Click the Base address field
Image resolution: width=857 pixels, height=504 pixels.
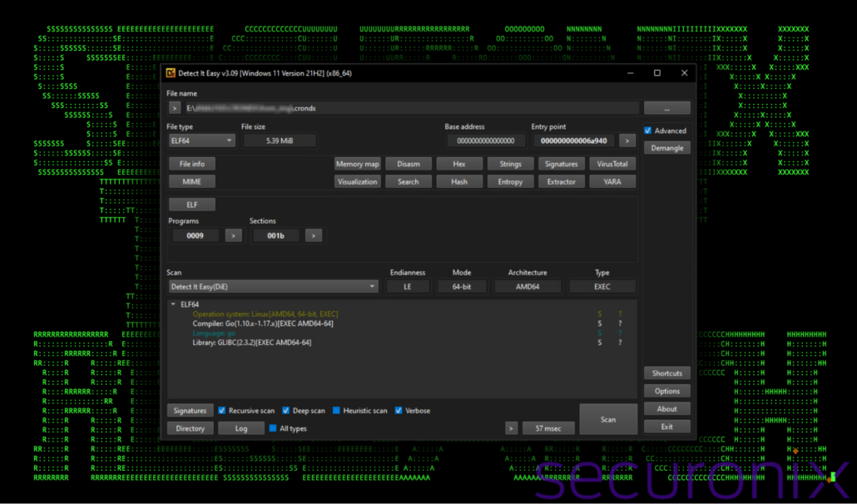486,141
